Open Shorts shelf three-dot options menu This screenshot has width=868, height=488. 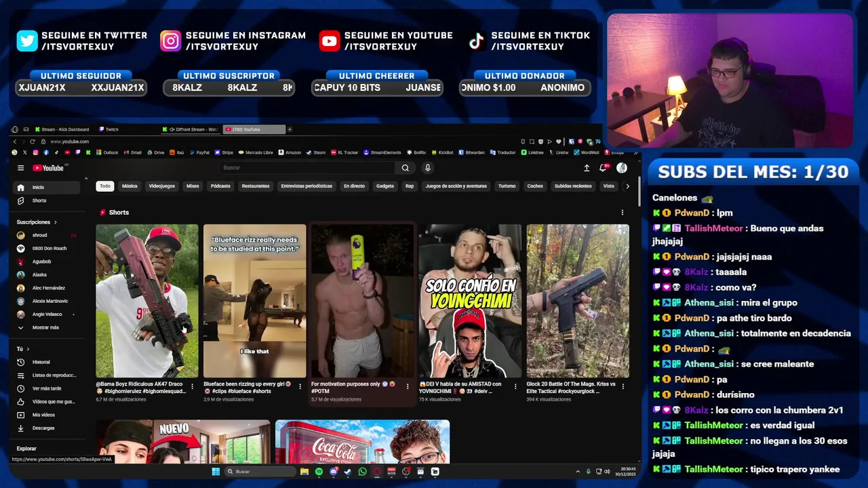point(622,213)
